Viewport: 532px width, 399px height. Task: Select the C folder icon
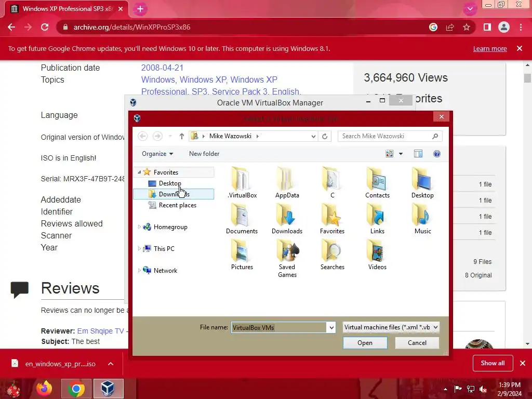332,182
